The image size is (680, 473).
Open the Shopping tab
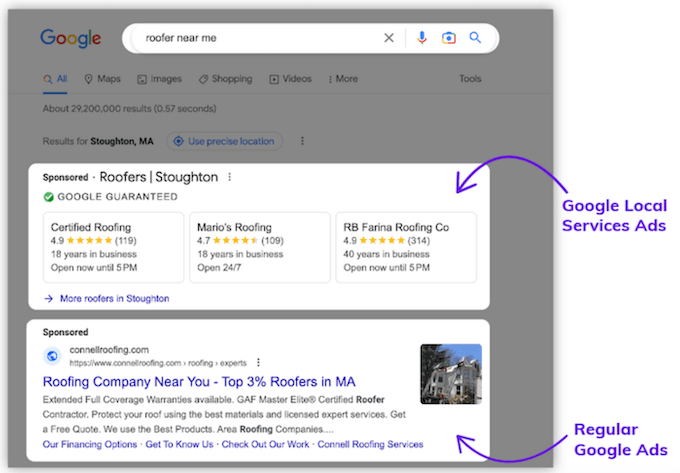point(226,79)
